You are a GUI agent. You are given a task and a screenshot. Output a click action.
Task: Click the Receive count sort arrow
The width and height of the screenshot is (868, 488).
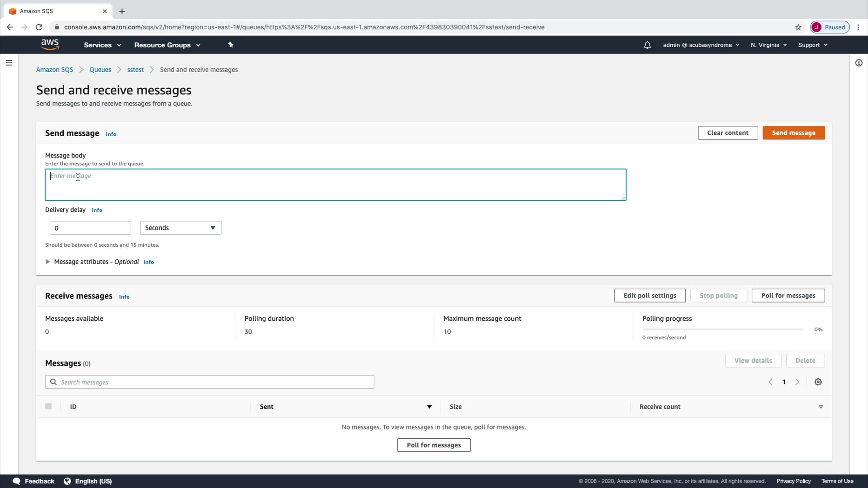click(x=821, y=407)
